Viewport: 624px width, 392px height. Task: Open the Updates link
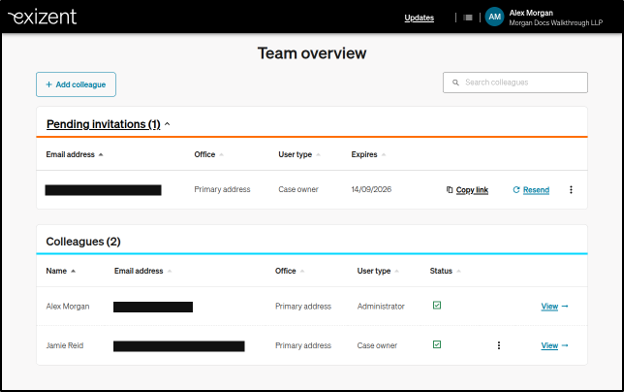click(x=419, y=18)
